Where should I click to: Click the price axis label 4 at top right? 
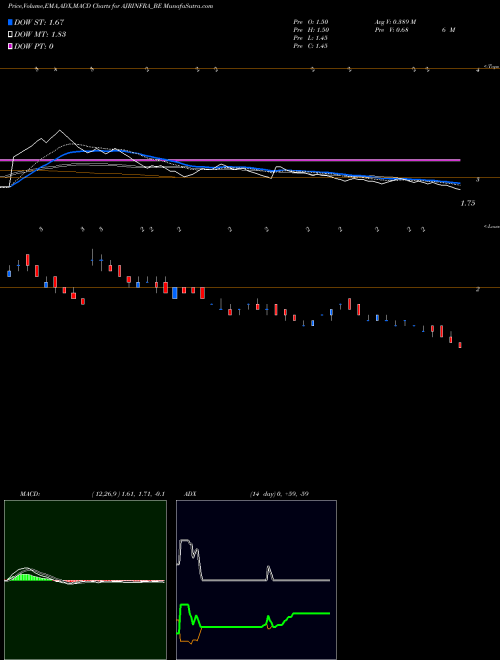pyautogui.click(x=478, y=71)
